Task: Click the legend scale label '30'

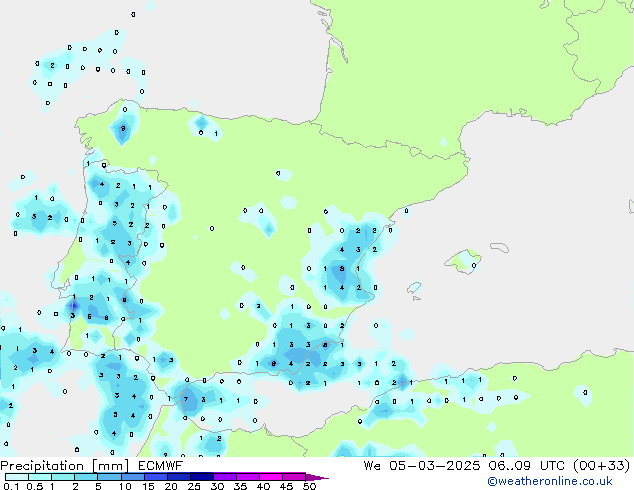Action: tap(217, 486)
